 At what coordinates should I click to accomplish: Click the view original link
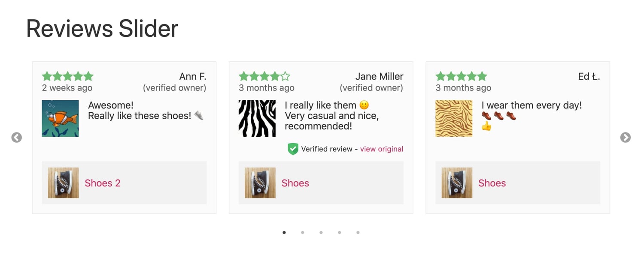pos(382,149)
